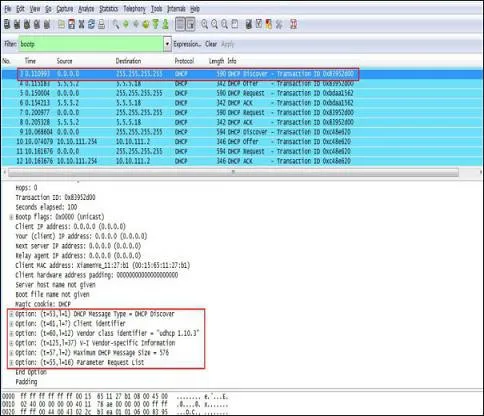
Task: Go back in packet history arrow
Action: point(126,24)
